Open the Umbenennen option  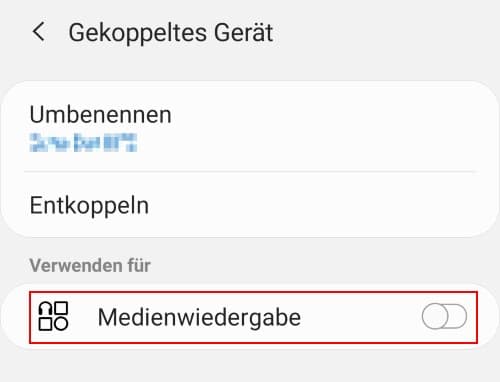(x=250, y=127)
